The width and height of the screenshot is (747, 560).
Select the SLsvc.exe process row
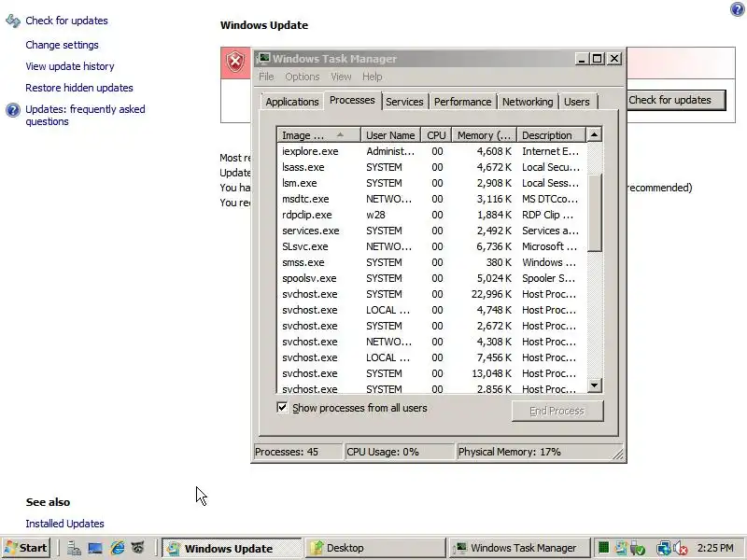(x=431, y=246)
